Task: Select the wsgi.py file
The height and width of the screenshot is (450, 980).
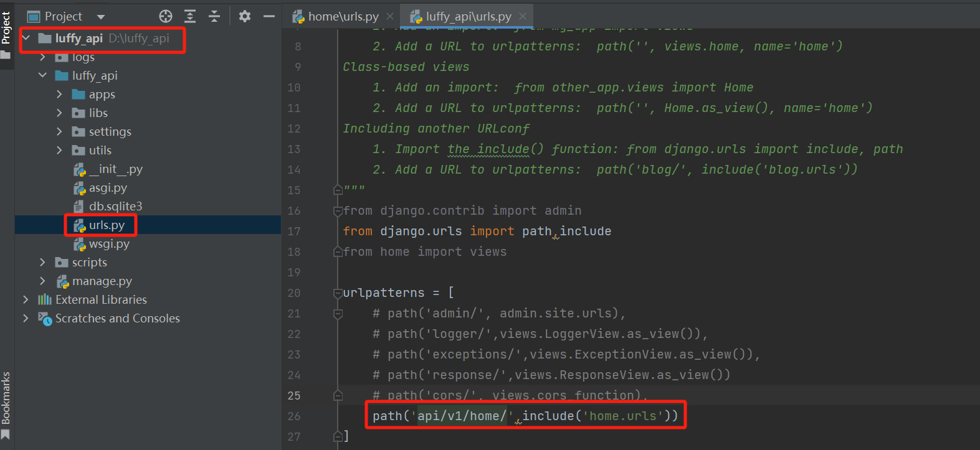Action: pos(109,243)
